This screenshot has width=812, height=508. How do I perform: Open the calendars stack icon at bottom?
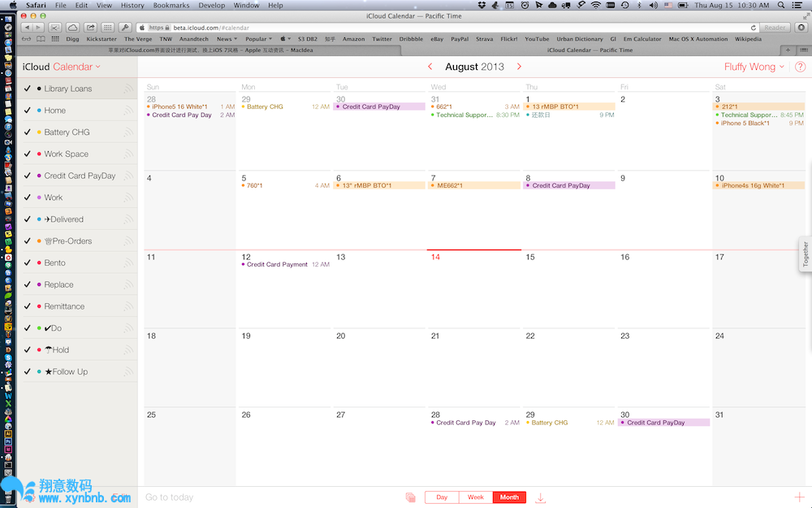click(x=411, y=497)
